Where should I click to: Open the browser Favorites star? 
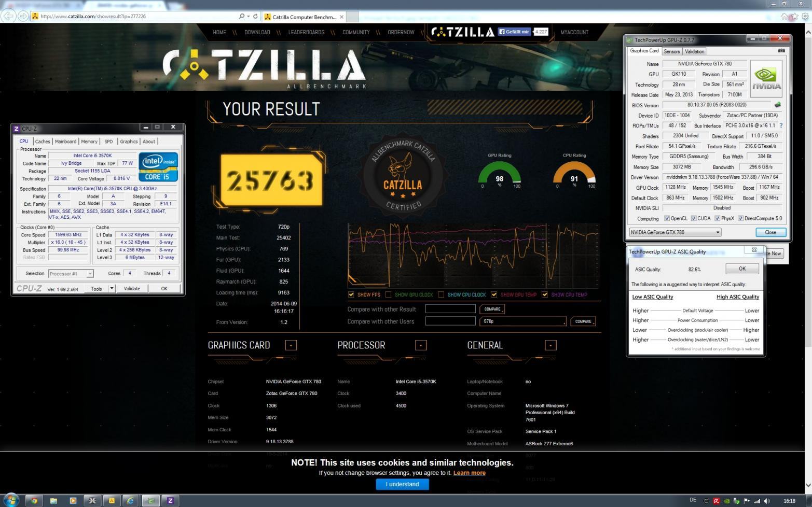pyautogui.click(x=794, y=17)
